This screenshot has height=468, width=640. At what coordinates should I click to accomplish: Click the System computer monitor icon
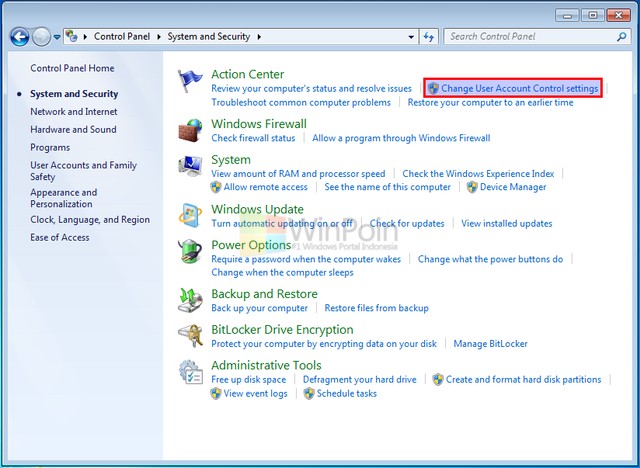pos(190,166)
